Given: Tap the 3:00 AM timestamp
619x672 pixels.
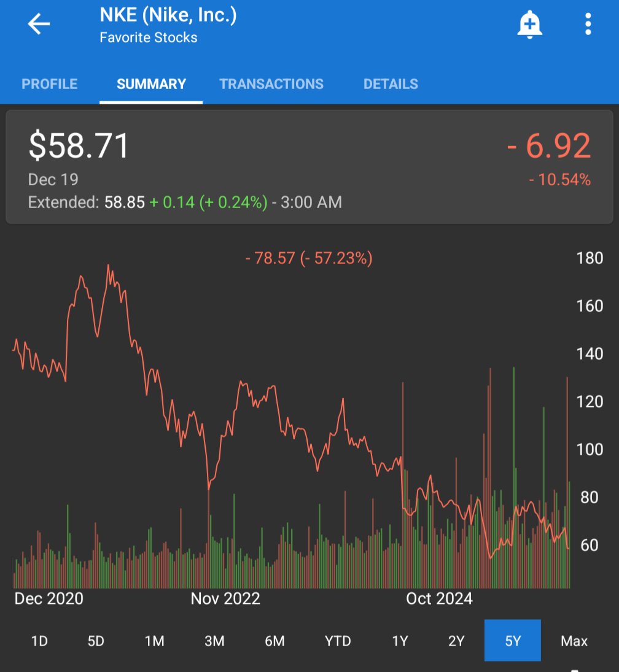Looking at the screenshot, I should tap(311, 203).
